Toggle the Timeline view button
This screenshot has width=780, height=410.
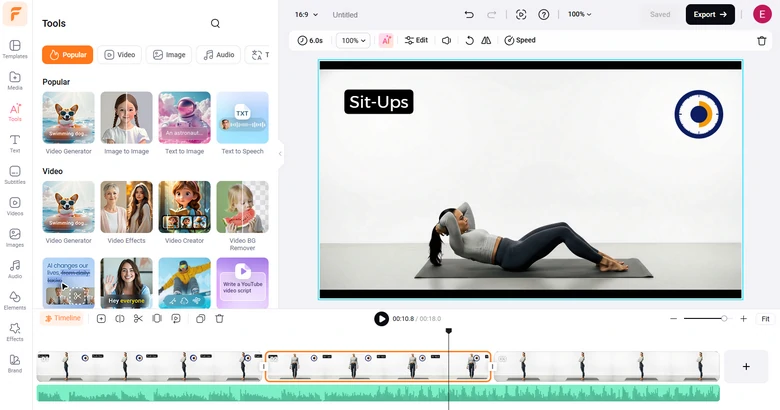click(62, 318)
